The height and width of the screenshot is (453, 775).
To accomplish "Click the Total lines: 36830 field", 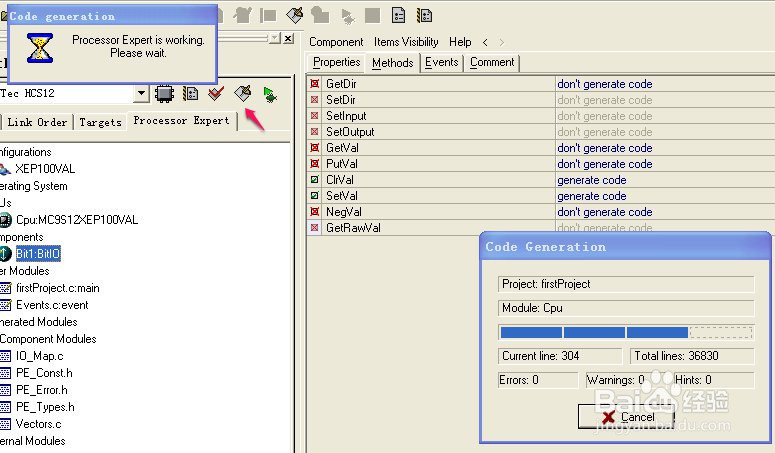I will point(692,356).
